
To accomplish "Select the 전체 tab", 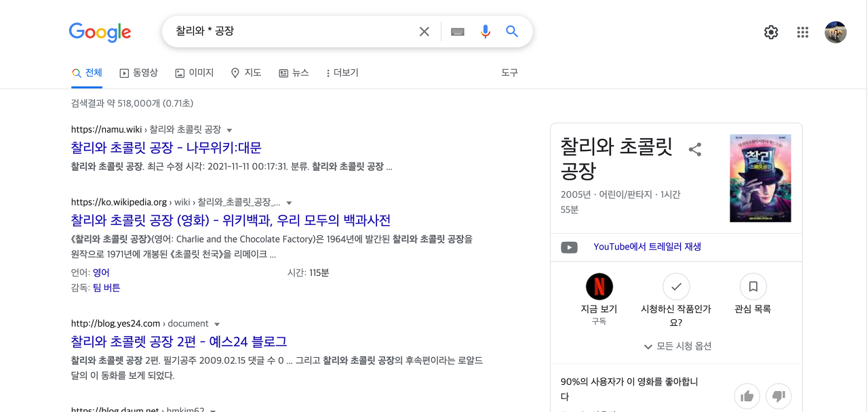I will 87,73.
